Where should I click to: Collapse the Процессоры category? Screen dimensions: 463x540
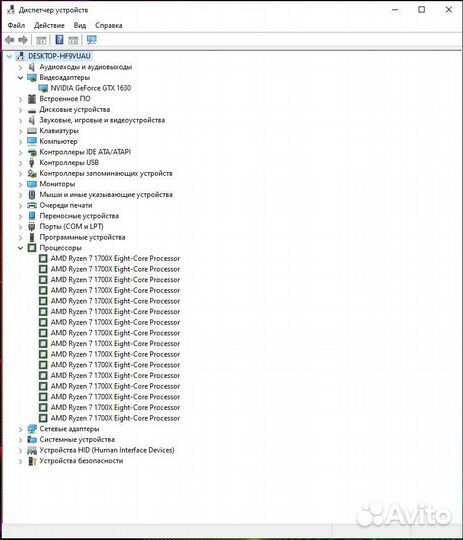click(x=21, y=248)
